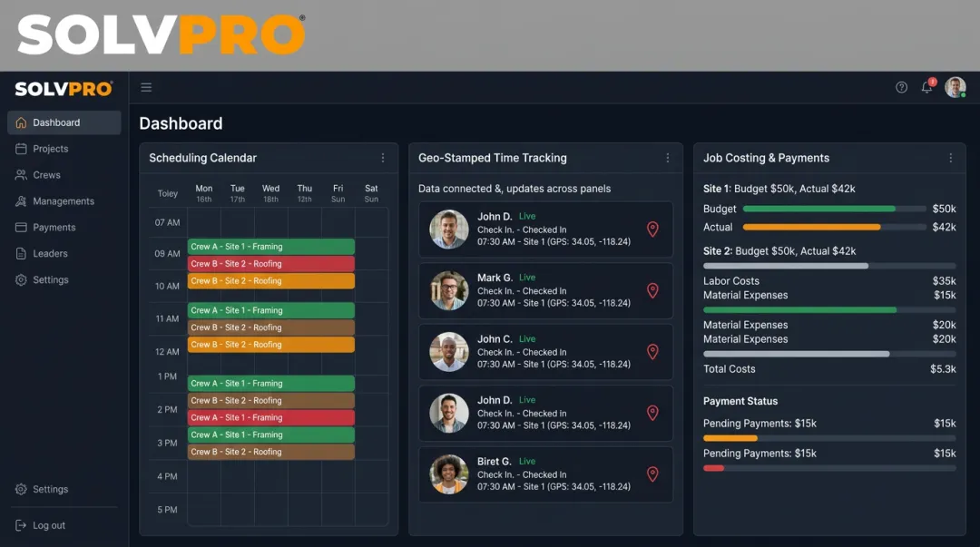This screenshot has height=547, width=980.
Task: Click the Projects calendar icon
Action: point(21,149)
